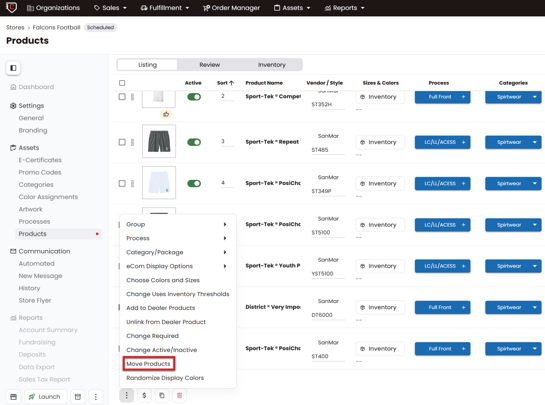The image size is (545, 405).
Task: Switch to the Inventory tab
Action: [271, 65]
